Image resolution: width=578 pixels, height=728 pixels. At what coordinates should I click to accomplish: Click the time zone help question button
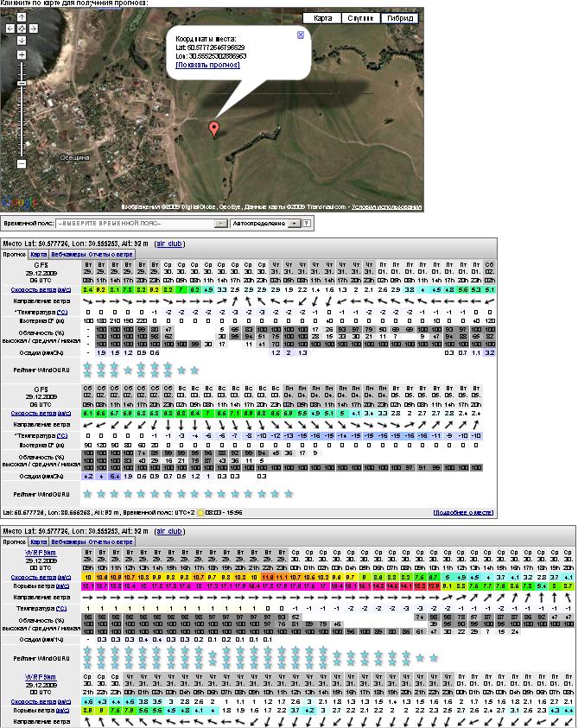306,223
